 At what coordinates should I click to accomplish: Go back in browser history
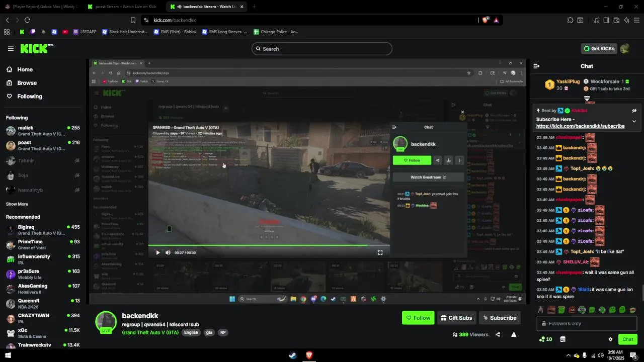pyautogui.click(x=7, y=20)
